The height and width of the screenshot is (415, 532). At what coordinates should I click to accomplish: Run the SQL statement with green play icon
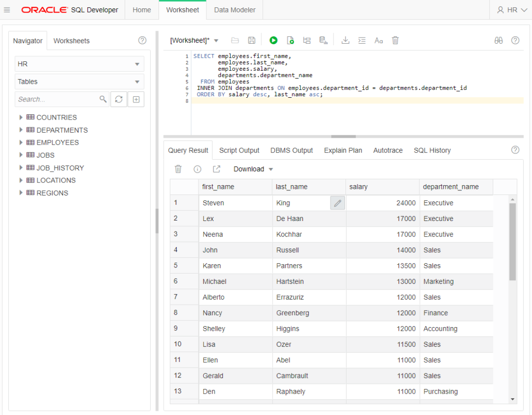coord(273,41)
